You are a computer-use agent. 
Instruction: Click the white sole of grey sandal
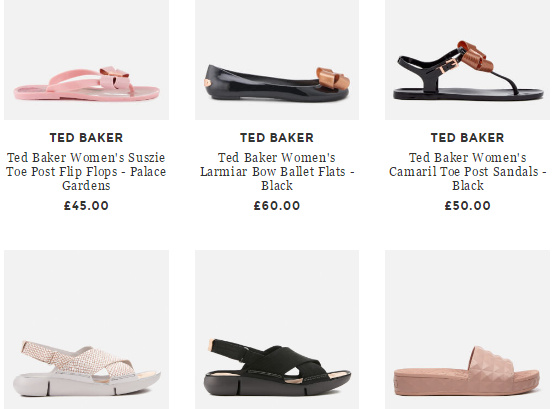pyautogui.click(x=87, y=384)
